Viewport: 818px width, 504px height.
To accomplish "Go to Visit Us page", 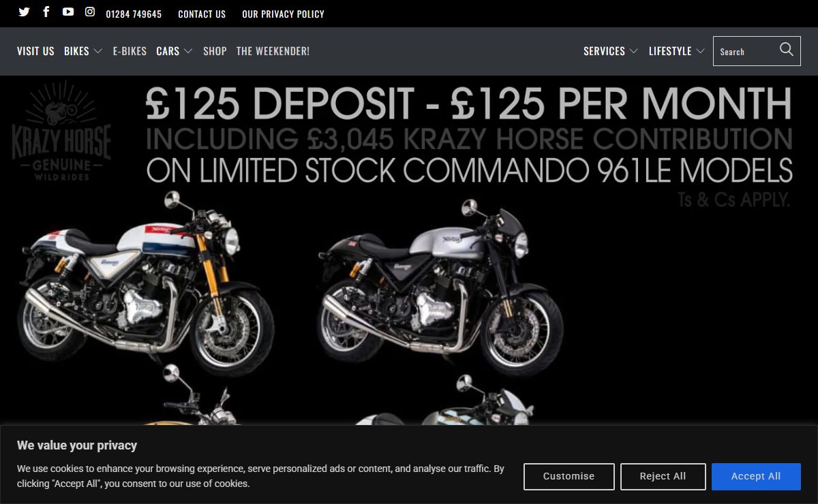I will (x=35, y=51).
